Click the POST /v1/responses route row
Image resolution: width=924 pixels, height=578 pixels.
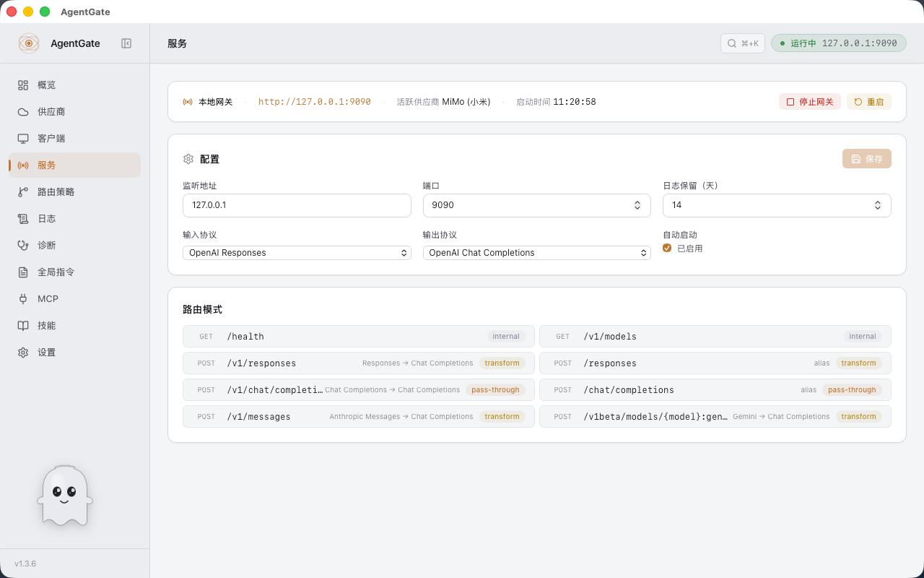(359, 363)
